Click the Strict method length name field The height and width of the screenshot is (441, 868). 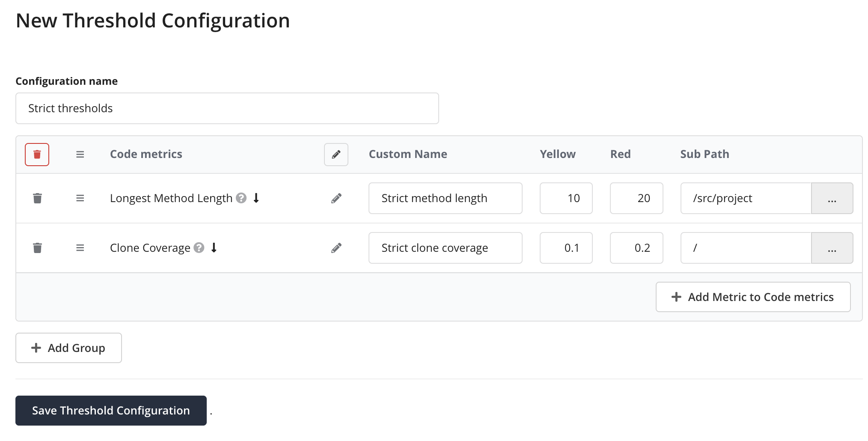tap(445, 198)
